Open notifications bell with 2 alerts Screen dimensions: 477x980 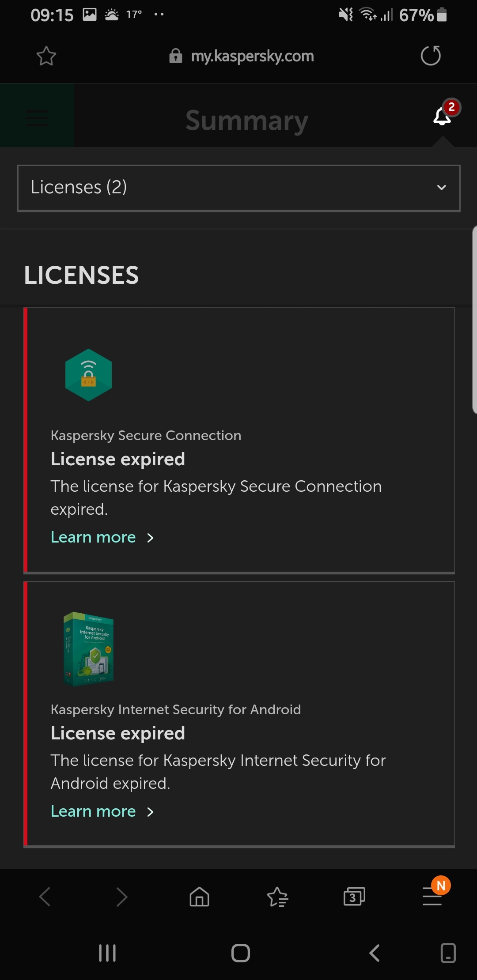coord(443,114)
